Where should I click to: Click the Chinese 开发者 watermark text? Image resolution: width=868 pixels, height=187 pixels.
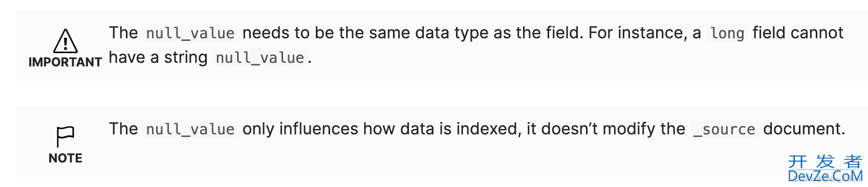coord(825,162)
